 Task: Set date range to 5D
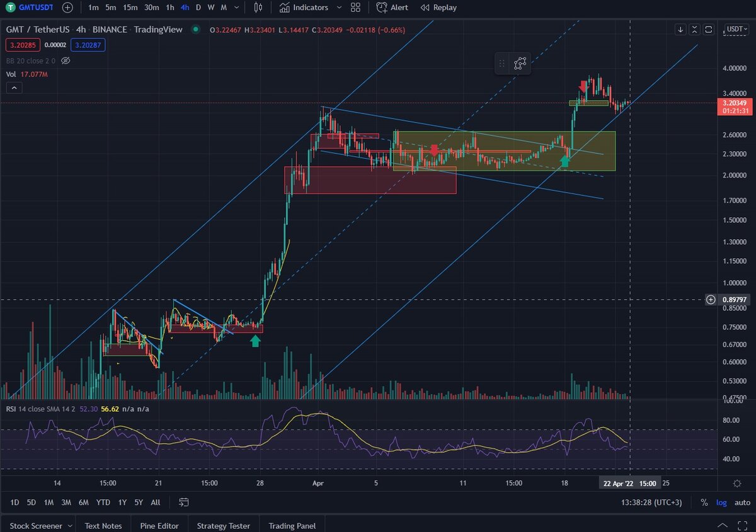(31, 502)
